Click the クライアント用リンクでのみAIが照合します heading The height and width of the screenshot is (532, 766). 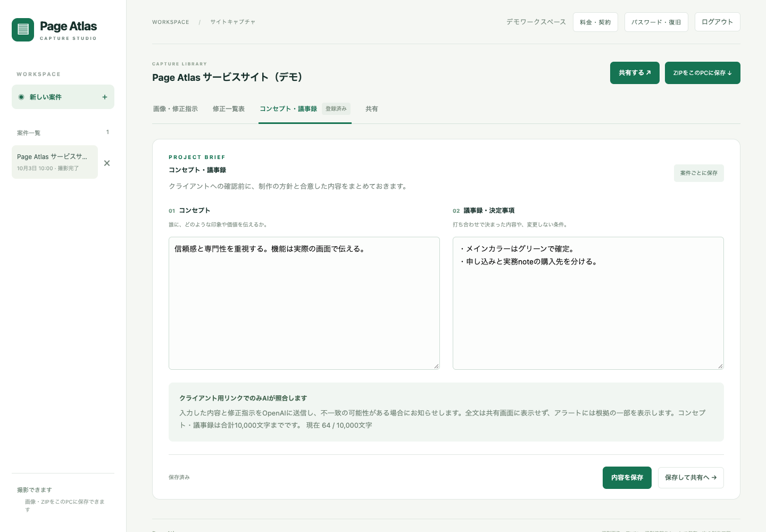[243, 398]
